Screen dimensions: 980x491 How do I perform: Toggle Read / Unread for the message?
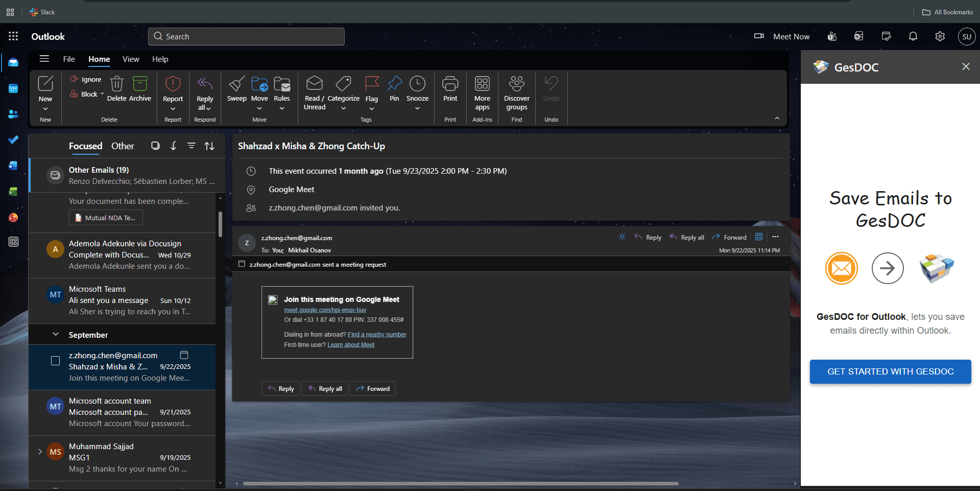tap(315, 93)
